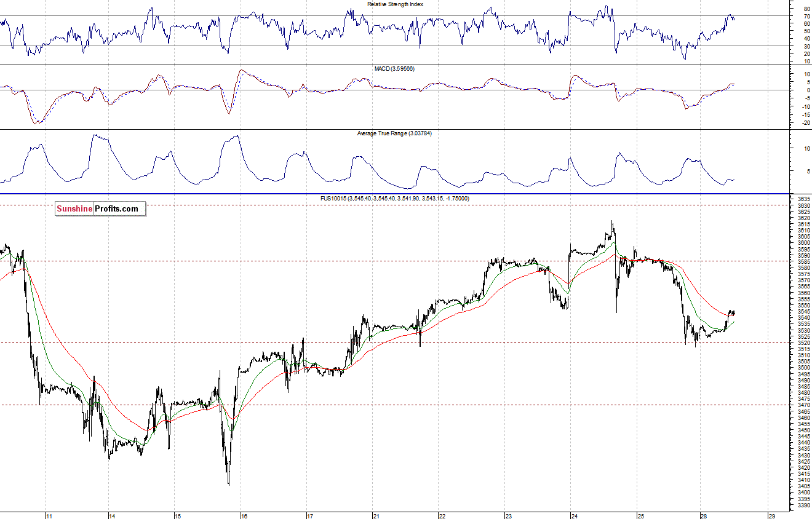Select date label 25 on time axis
Viewport: 812px width, 519px height.
click(640, 516)
